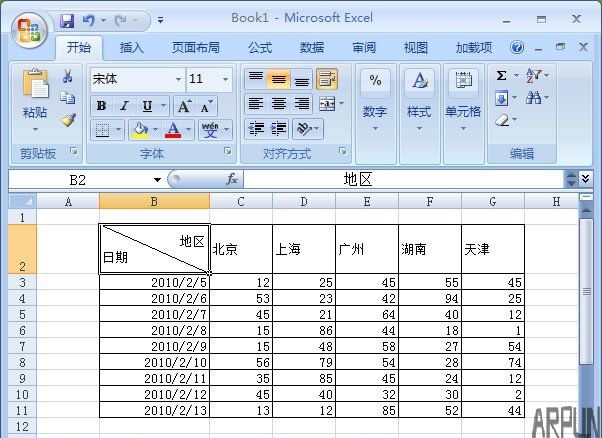Switch to the 页面布局 tab

pos(196,48)
